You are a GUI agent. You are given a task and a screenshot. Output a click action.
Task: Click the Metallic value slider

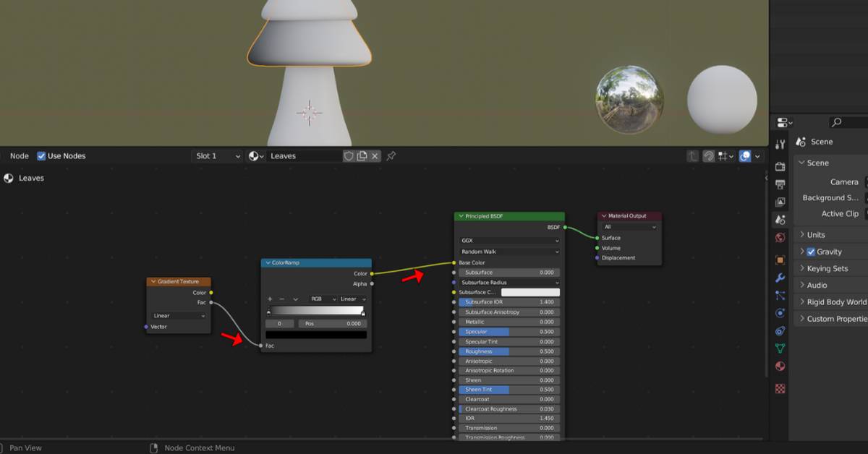[x=509, y=322]
